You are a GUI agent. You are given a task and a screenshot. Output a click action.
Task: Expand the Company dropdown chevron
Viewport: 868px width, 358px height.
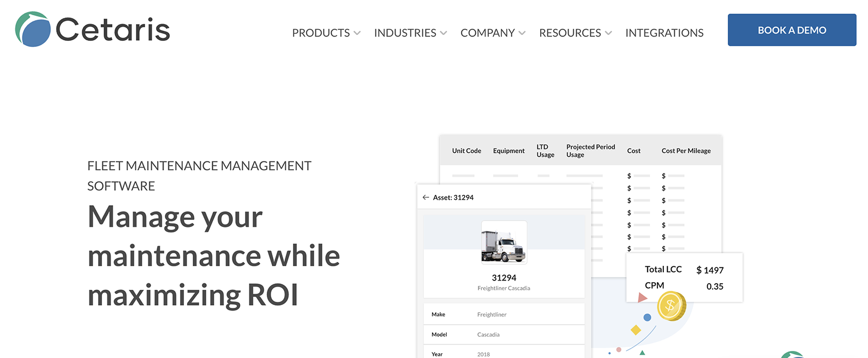coord(522,33)
